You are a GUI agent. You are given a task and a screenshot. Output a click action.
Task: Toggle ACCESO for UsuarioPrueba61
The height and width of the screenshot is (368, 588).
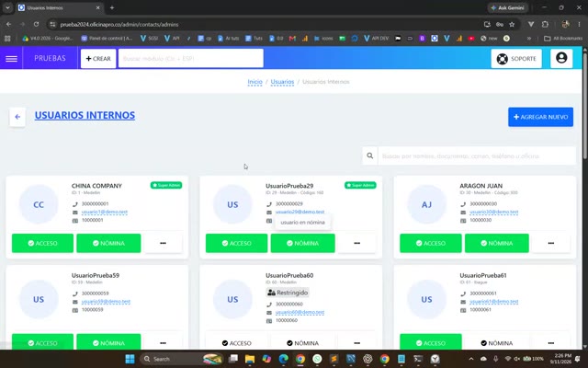tap(431, 342)
